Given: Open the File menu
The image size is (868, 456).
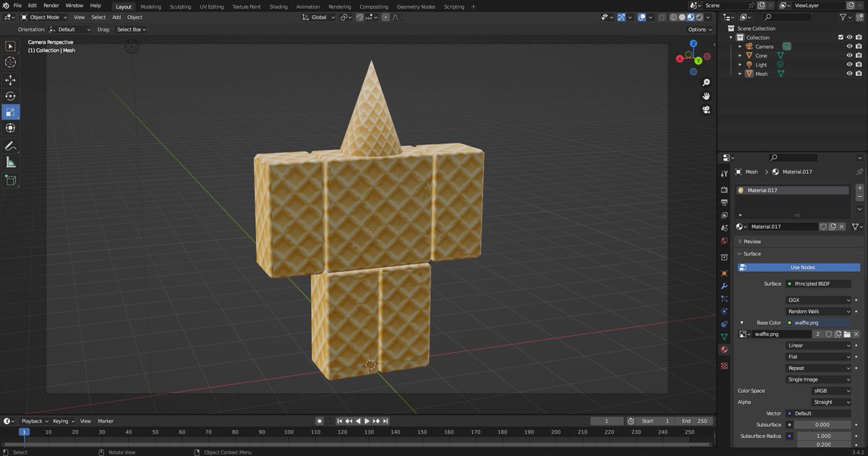Looking at the screenshot, I should coord(17,6).
